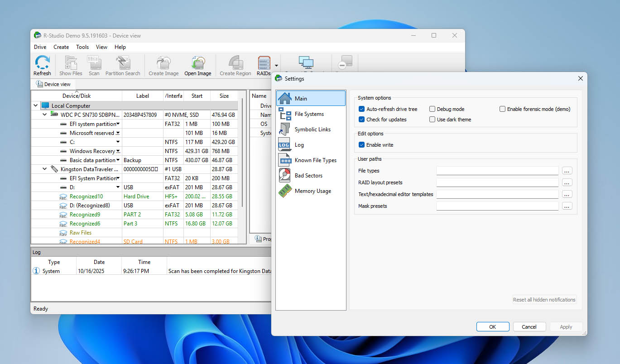The height and width of the screenshot is (364, 620).
Task: Enable Use dark theme
Action: [432, 119]
